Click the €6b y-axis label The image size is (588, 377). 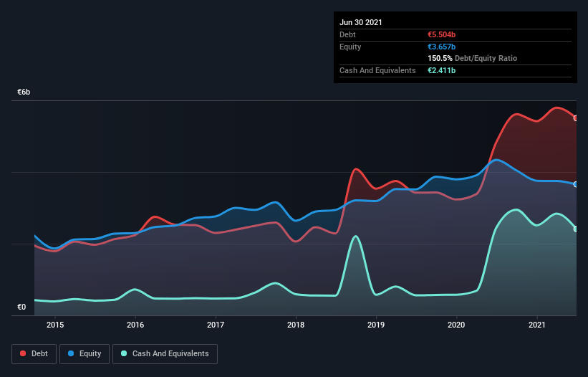tap(24, 92)
